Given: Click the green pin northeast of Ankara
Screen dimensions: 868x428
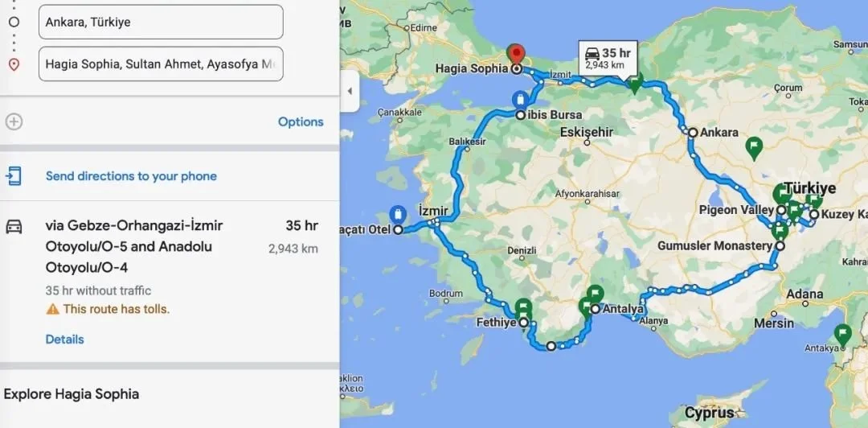Looking at the screenshot, I should 753,148.
